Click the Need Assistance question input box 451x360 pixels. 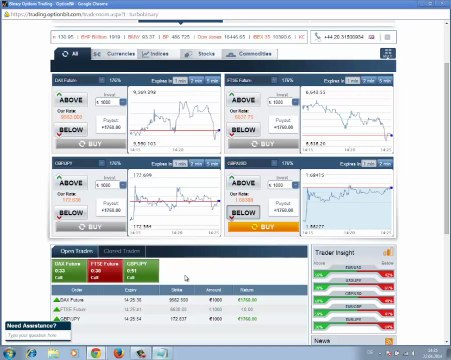pyautogui.click(x=38, y=335)
